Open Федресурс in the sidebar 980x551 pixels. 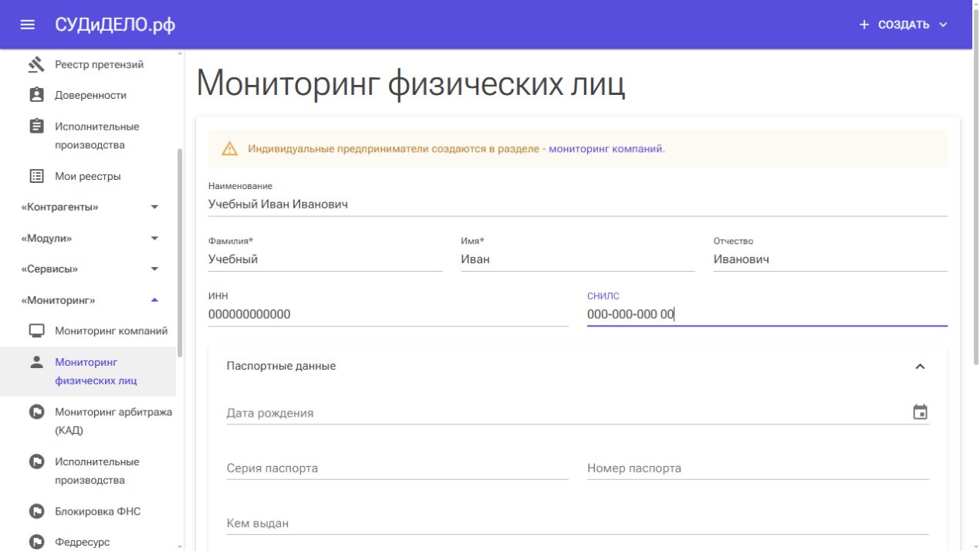click(83, 542)
